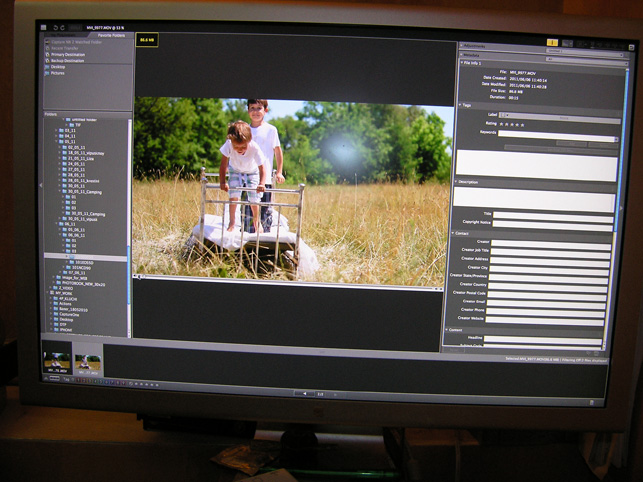Click the Creator City input field
Screen dimensions: 643x482
tap(549, 271)
